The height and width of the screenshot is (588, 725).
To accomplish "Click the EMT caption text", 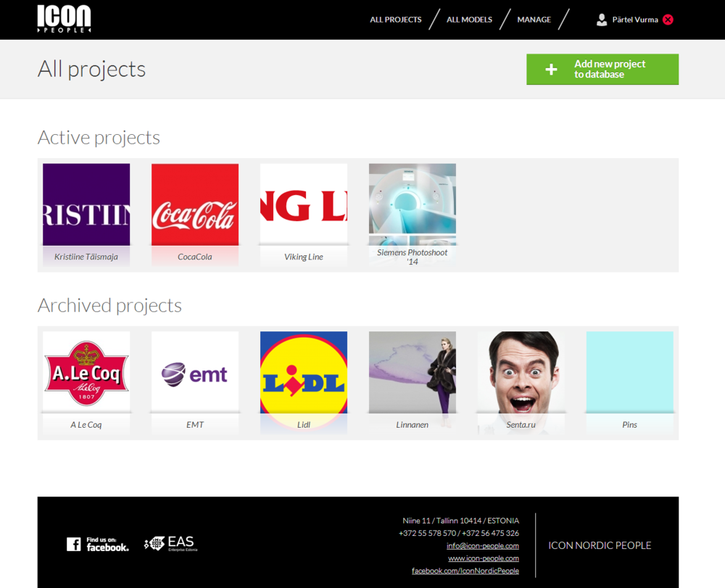I will pyautogui.click(x=194, y=425).
